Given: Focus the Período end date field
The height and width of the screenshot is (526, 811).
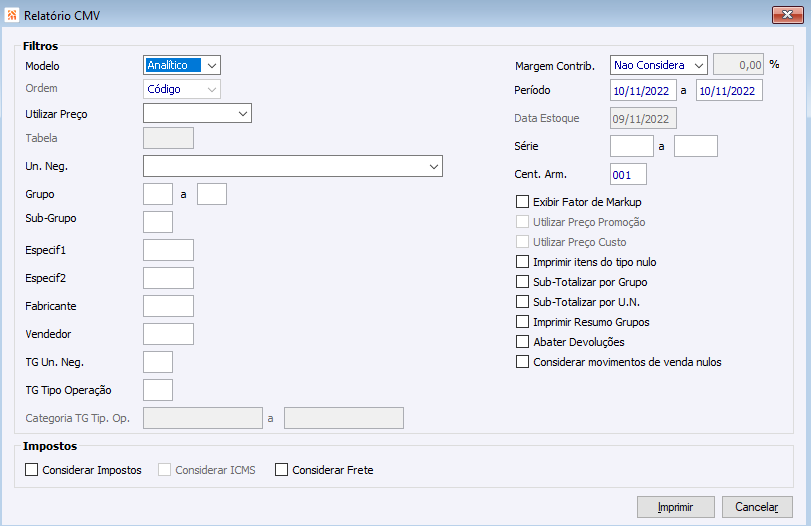Looking at the screenshot, I should tap(729, 91).
